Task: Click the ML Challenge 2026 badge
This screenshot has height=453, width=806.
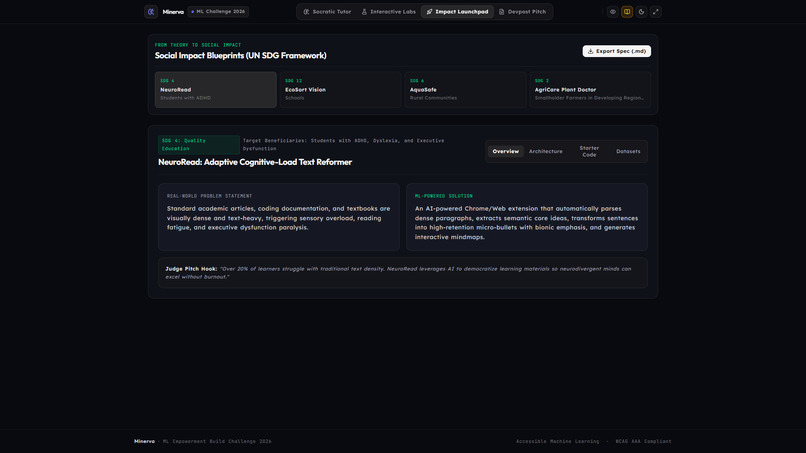Action: coord(218,11)
